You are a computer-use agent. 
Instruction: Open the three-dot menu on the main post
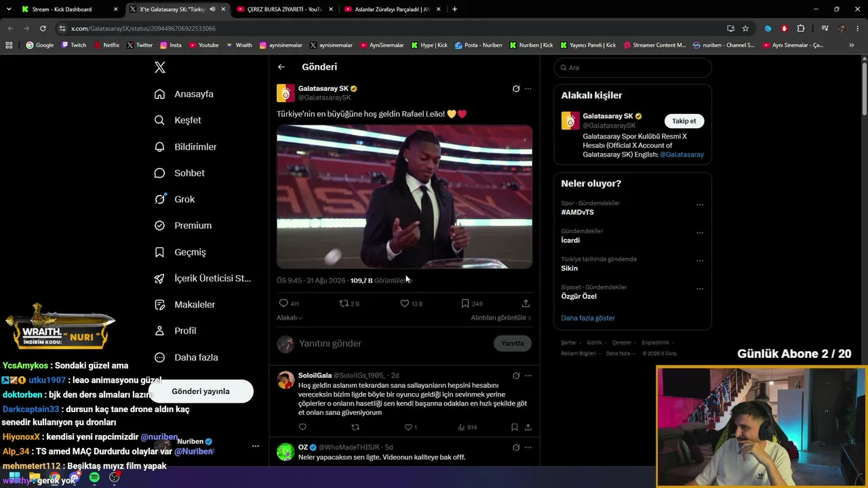click(x=528, y=89)
